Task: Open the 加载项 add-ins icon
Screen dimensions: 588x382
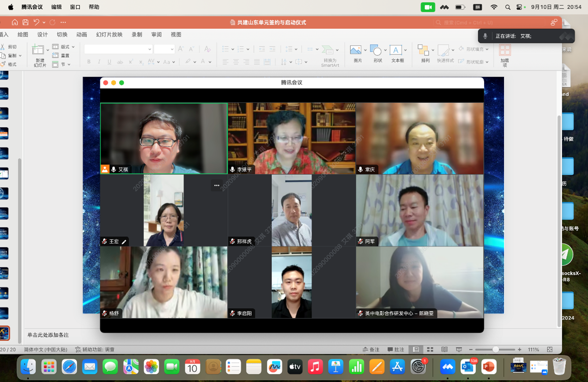Action: (x=505, y=50)
